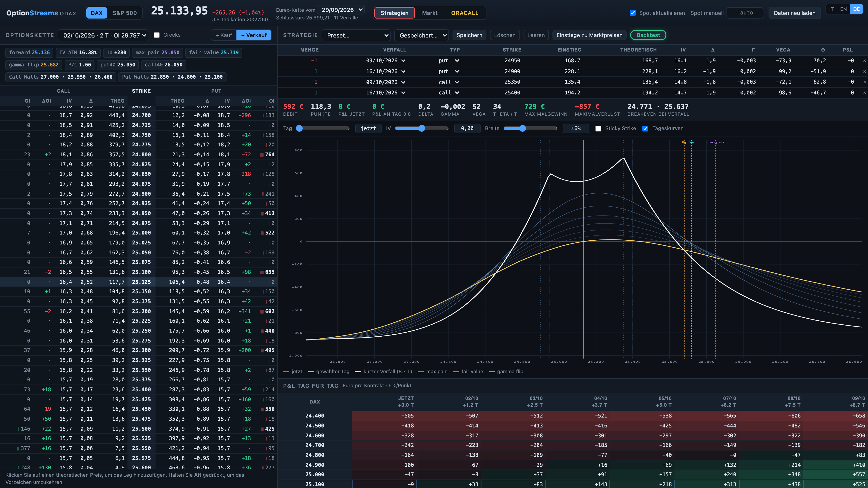Open expiry dropdown 02/10/2026 · 2 T
This screenshot has width=868, height=488.
tap(103, 35)
